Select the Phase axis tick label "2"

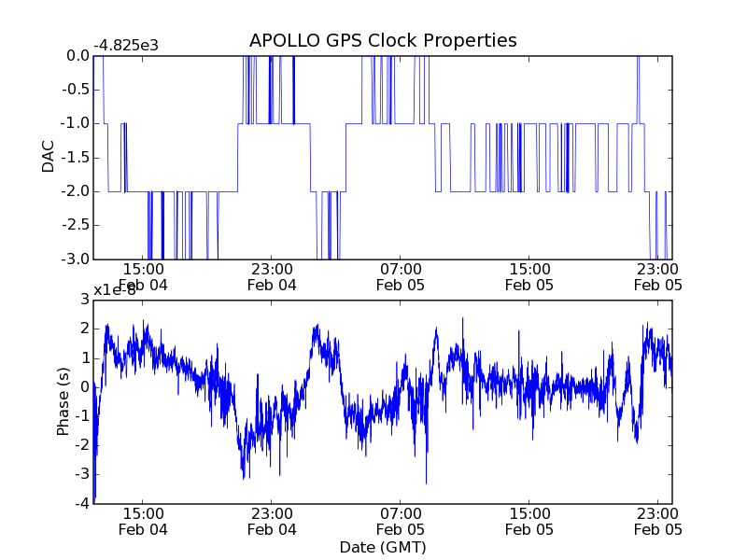[85, 329]
